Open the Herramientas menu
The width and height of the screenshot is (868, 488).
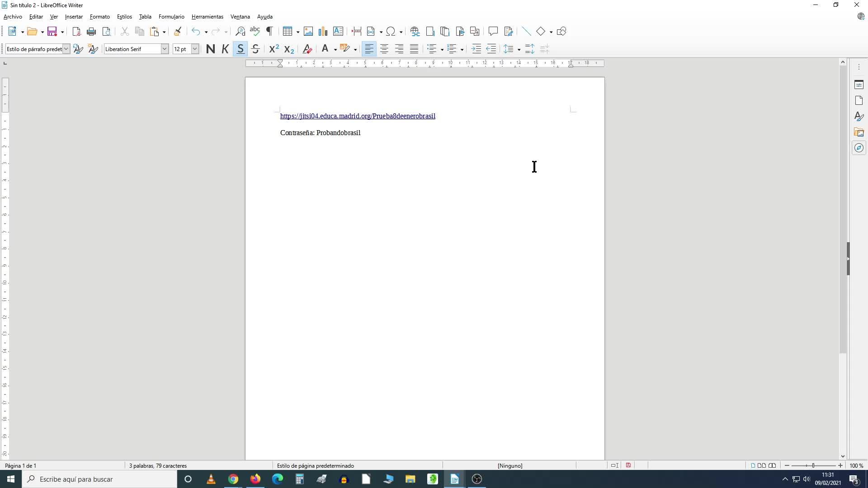point(207,17)
